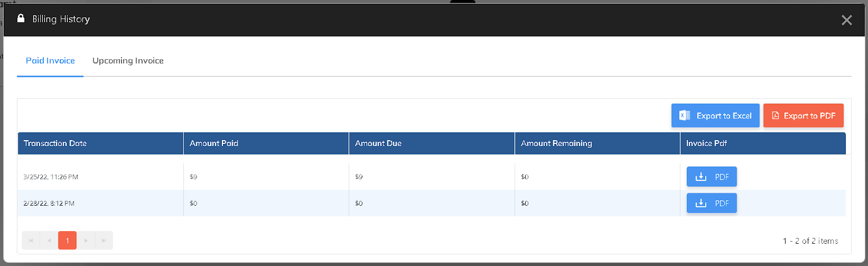
Task: Select page 1 in the pager
Action: 67,240
